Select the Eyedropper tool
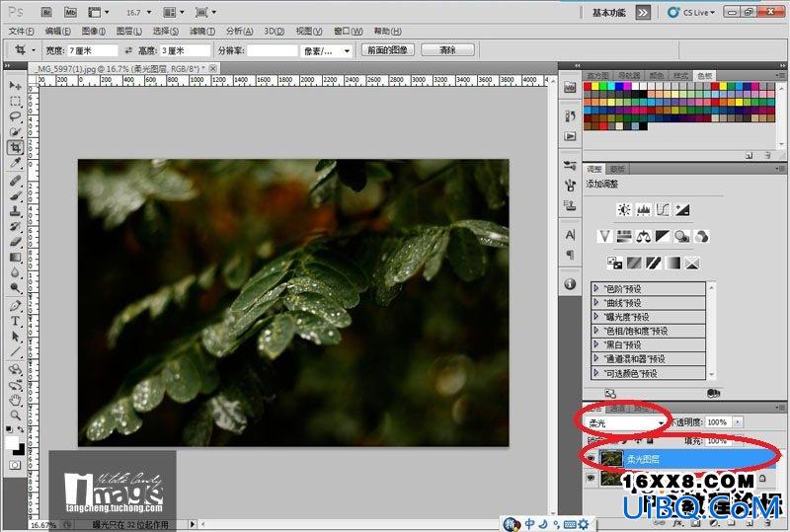Screen dimensions: 790x532 pos(15,162)
